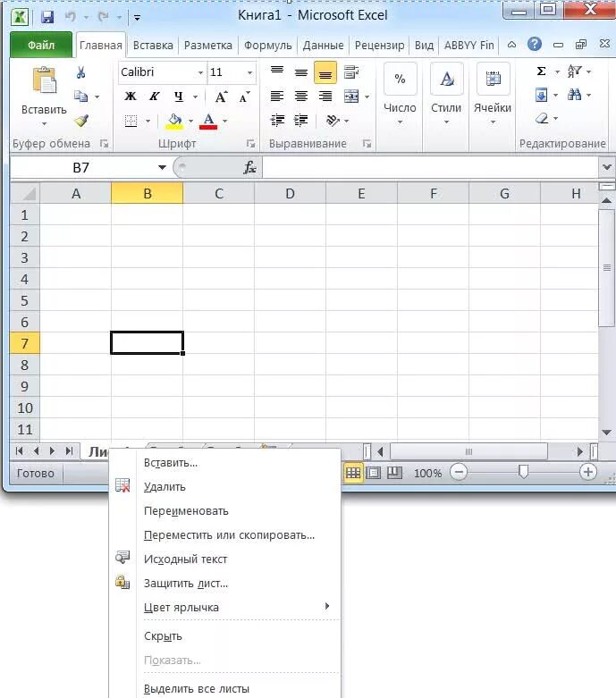Increase font size with the larger A icon
Screen dimensions: 616x698
221,97
